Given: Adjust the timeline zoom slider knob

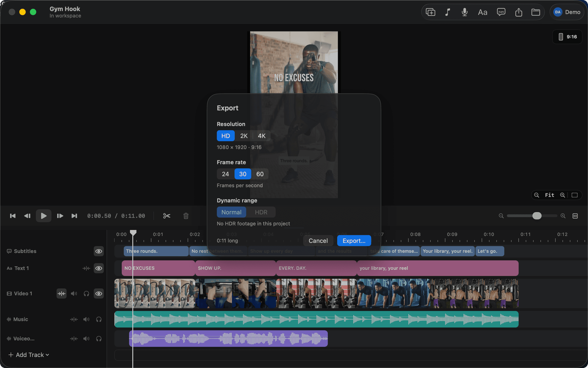Looking at the screenshot, I should (x=537, y=216).
